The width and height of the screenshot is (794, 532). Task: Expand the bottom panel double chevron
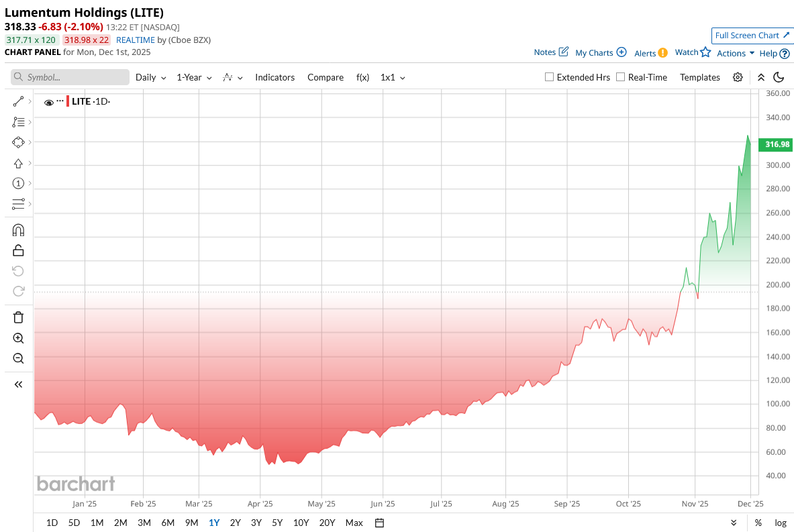tap(734, 523)
